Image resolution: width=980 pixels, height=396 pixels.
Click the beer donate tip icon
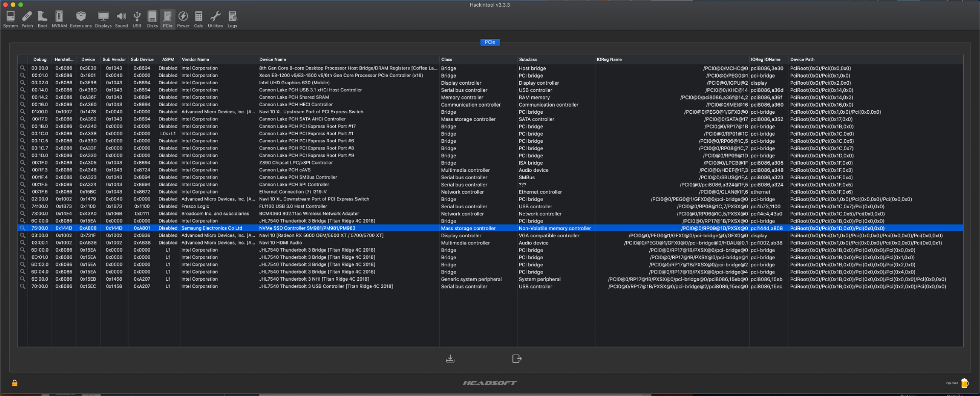[964, 383]
